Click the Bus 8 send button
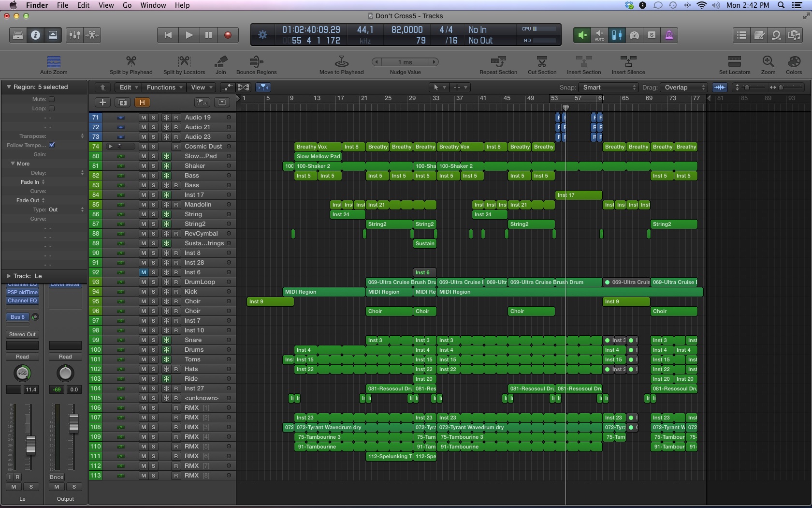The width and height of the screenshot is (812, 508). click(x=17, y=317)
